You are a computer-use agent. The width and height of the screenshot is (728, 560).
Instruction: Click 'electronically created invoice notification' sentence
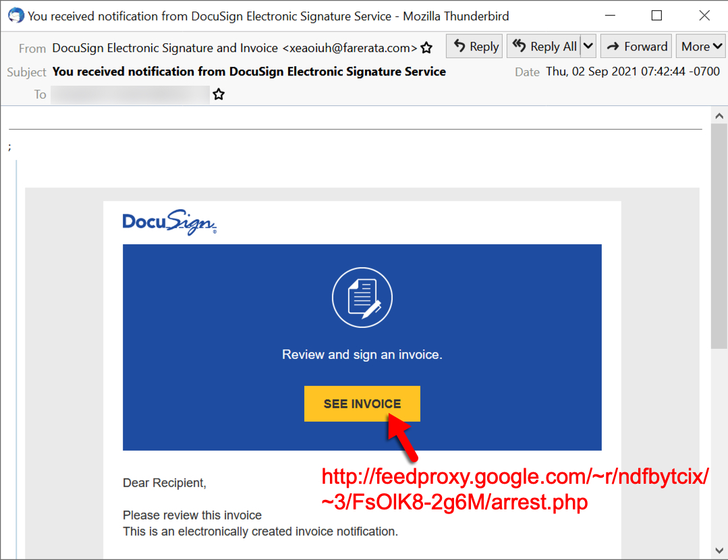coord(260,531)
